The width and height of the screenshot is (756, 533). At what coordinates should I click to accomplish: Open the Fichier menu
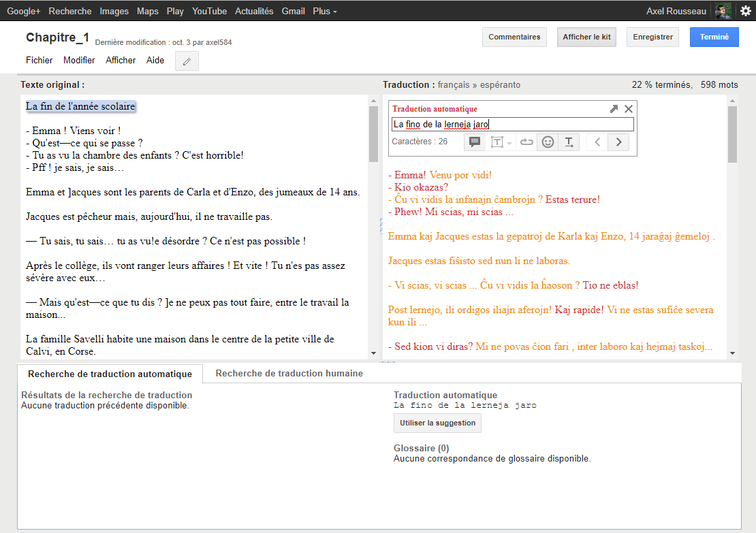coord(40,60)
